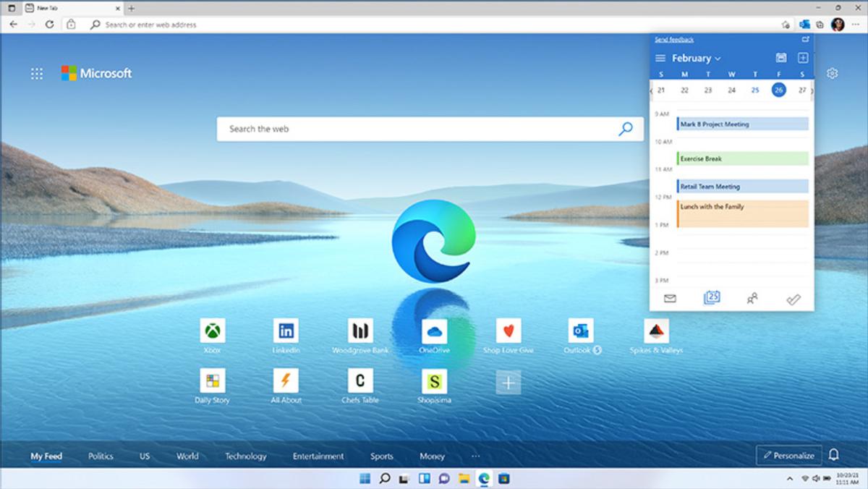Click the notifications bell icon

[x=833, y=455]
